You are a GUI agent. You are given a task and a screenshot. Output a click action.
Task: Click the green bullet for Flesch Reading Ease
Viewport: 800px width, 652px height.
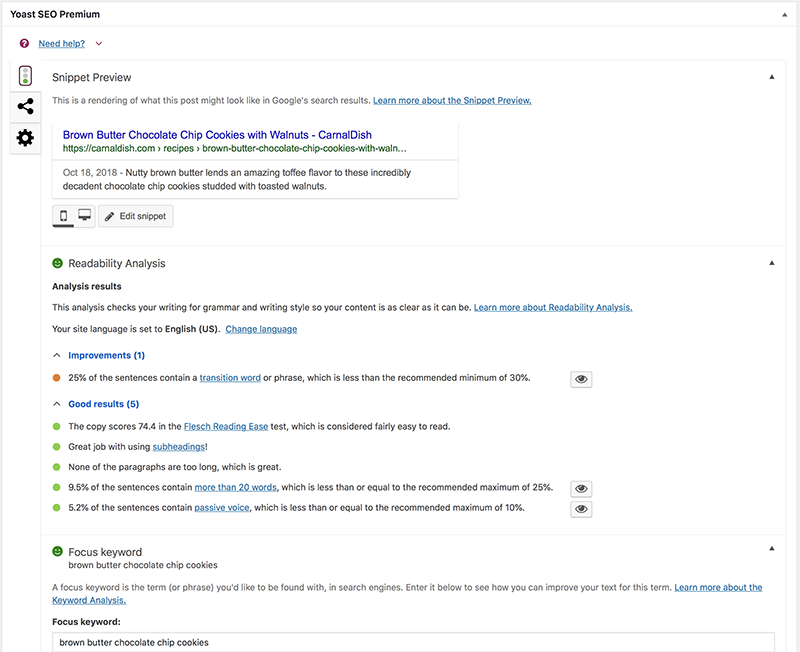click(x=57, y=427)
